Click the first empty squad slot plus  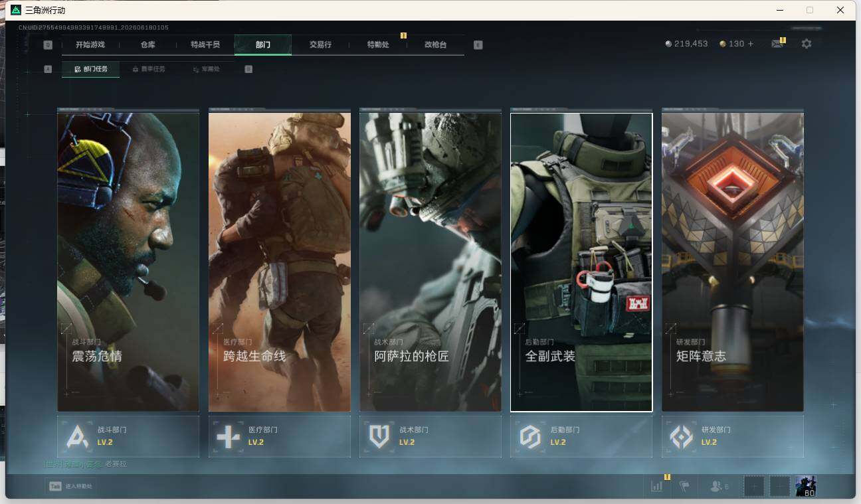coord(753,486)
